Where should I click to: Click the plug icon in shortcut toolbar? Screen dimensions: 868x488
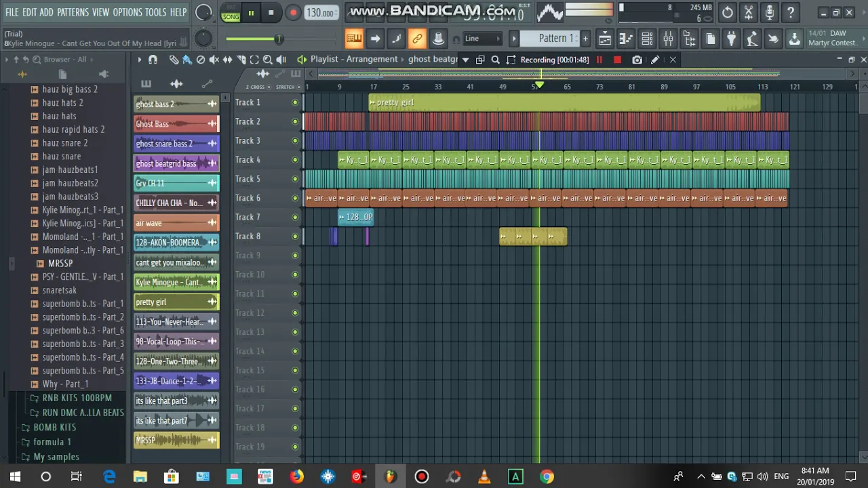pyautogui.click(x=731, y=39)
